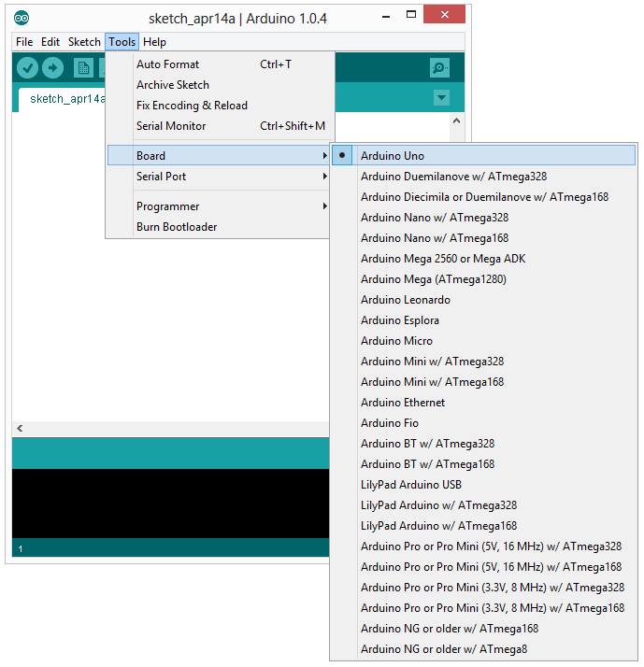
Task: Choose Fix Encoding & Reload
Action: pos(218,105)
